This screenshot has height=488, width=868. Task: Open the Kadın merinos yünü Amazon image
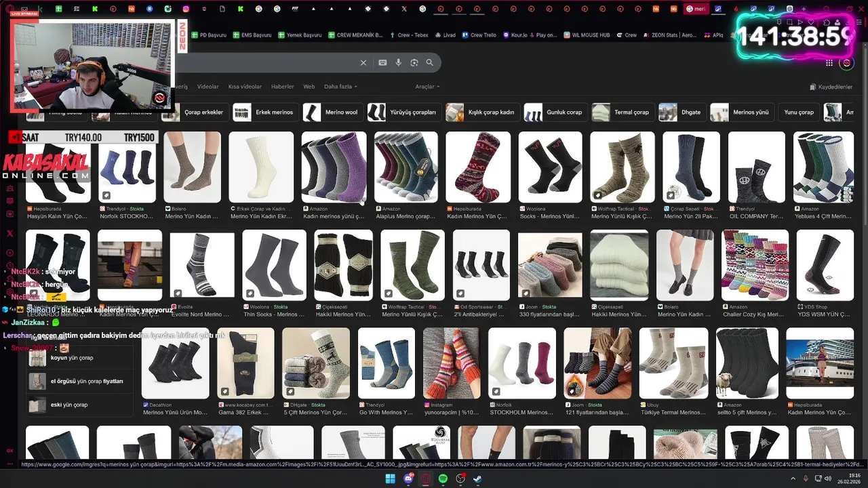tap(334, 167)
